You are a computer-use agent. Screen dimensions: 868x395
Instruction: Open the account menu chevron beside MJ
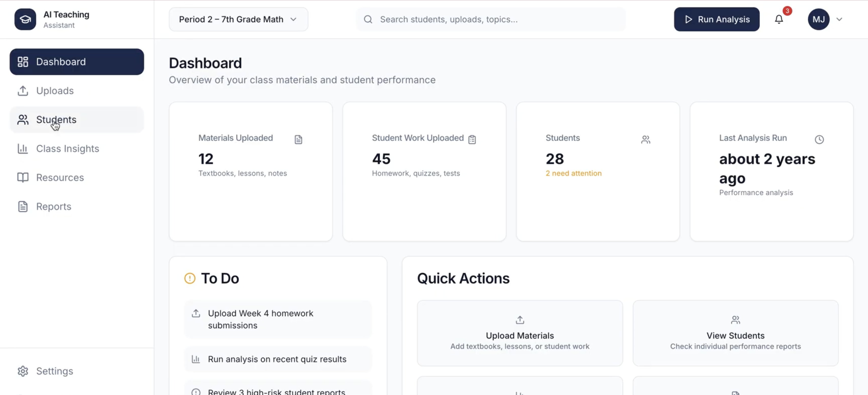click(x=839, y=19)
